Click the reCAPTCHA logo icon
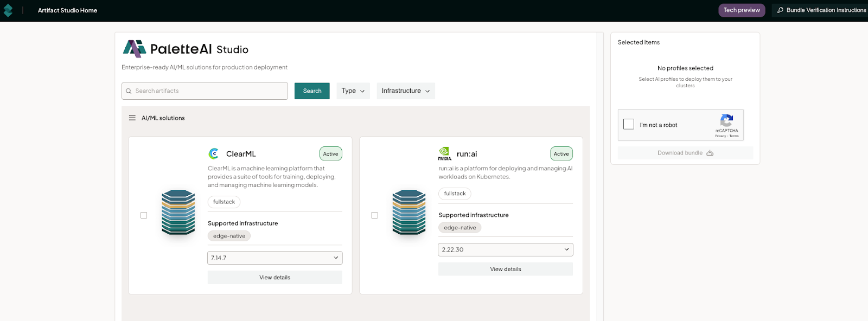Viewport: 868px width, 321px height. pyautogui.click(x=727, y=120)
